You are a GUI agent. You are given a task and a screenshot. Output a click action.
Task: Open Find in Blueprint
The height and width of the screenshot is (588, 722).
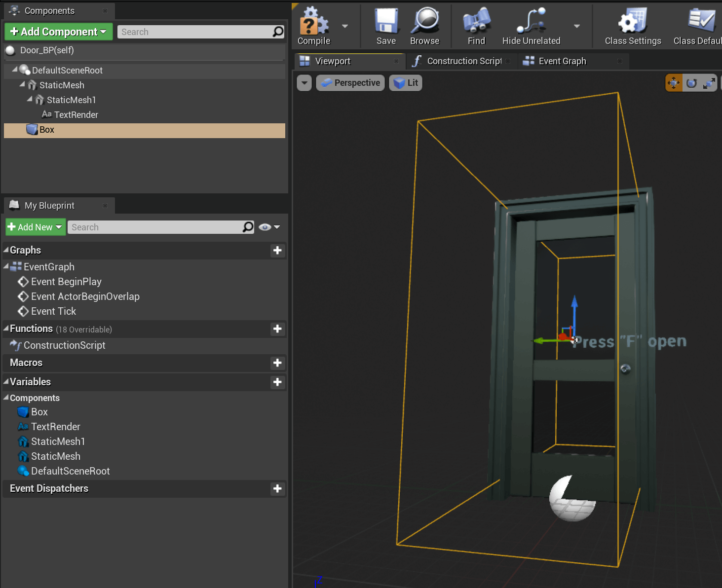click(x=476, y=26)
